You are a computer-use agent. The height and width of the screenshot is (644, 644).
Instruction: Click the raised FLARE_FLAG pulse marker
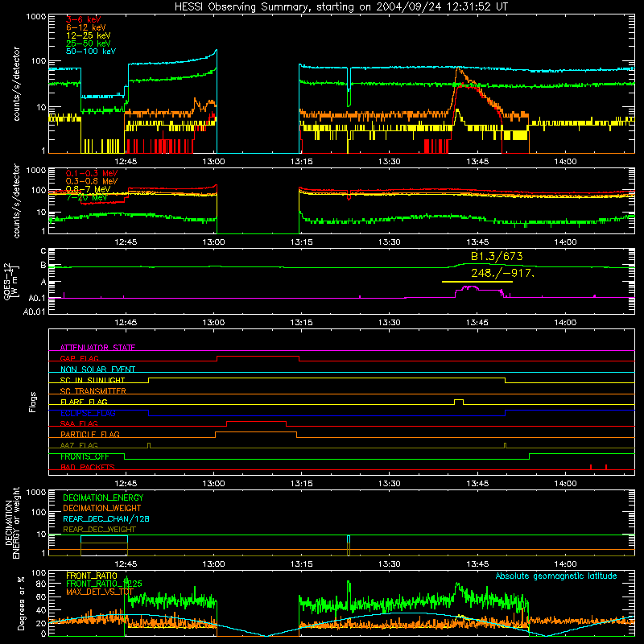pos(459,402)
